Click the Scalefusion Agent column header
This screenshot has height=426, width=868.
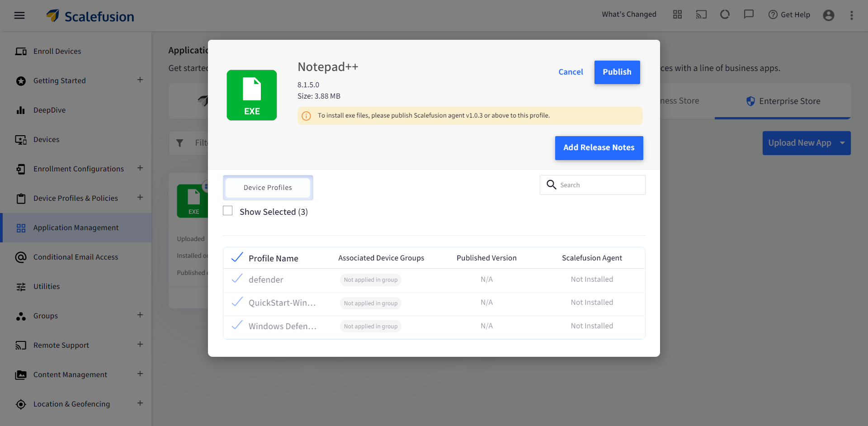pos(592,258)
